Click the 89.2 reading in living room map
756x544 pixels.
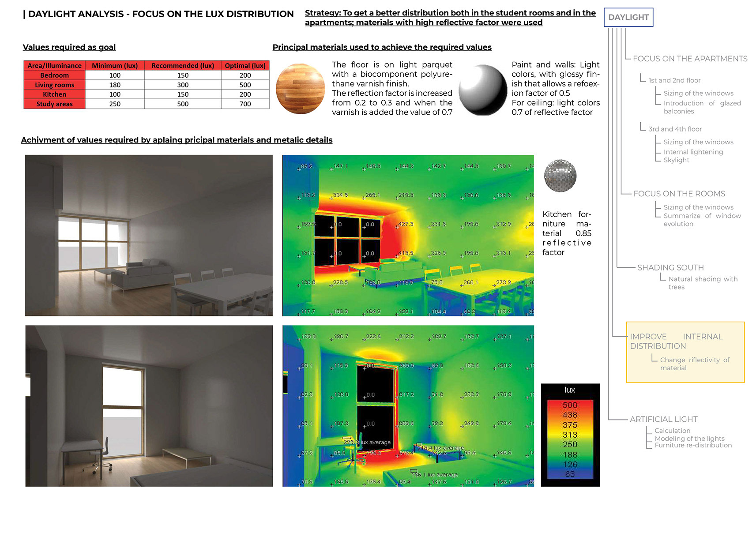point(306,166)
